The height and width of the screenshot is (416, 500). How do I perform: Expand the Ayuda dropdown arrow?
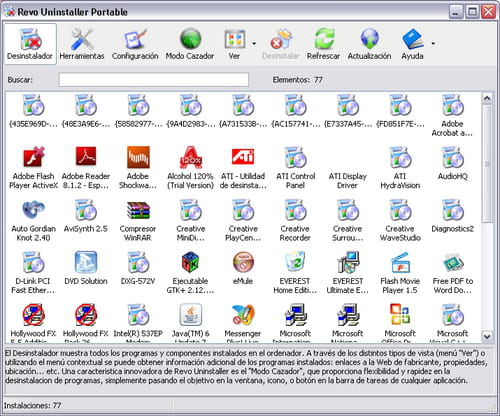click(433, 44)
